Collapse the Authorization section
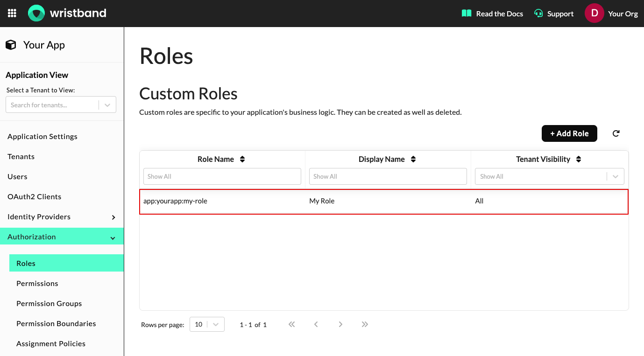 tap(113, 237)
